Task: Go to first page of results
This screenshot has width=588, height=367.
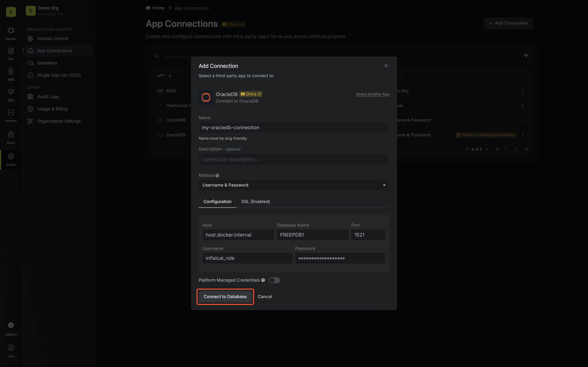Action: pos(497,149)
